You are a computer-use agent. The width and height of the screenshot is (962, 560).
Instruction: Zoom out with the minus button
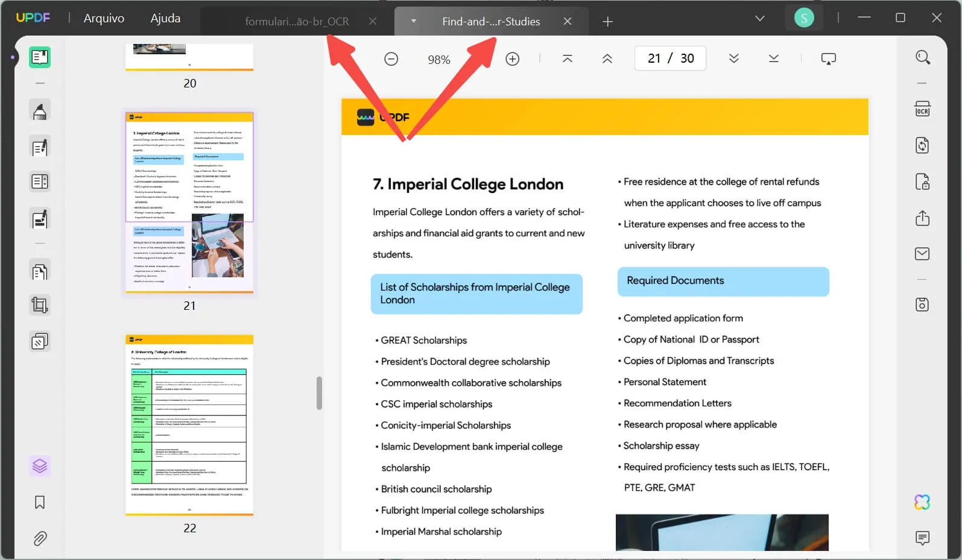coord(391,59)
